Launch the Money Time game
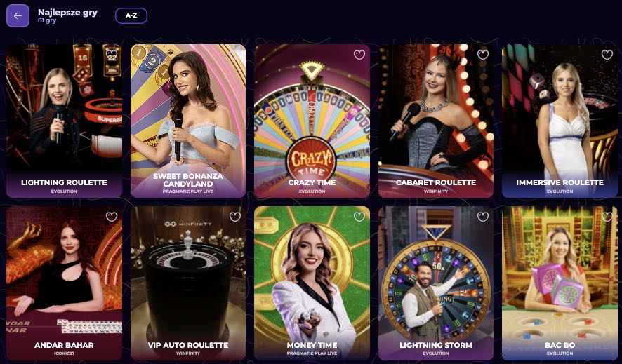The width and height of the screenshot is (622, 364). click(312, 283)
